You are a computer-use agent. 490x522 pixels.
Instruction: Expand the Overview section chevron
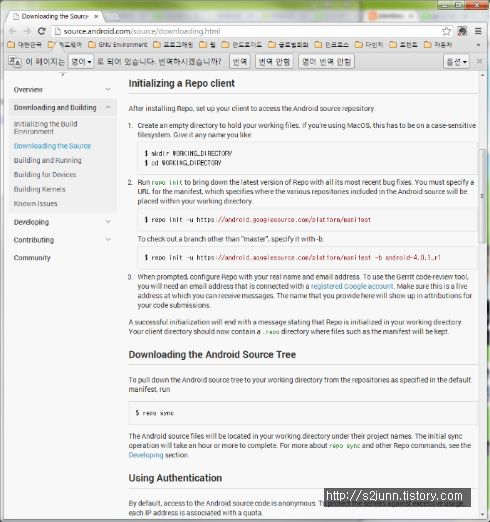pos(108,89)
